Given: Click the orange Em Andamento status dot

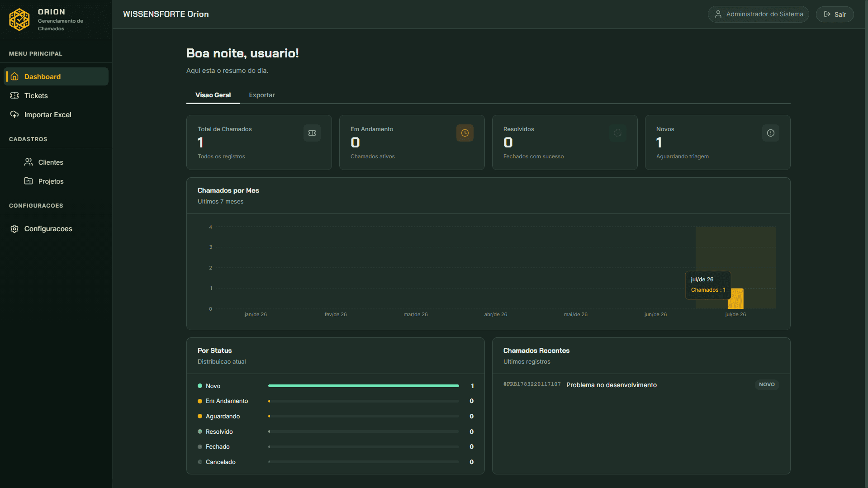Looking at the screenshot, I should [200, 401].
